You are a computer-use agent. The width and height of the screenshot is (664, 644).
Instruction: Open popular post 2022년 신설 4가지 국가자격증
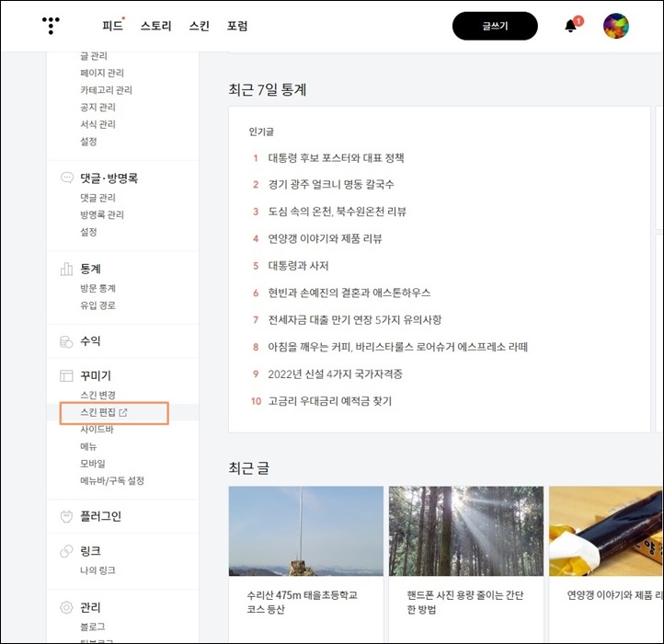click(x=335, y=374)
